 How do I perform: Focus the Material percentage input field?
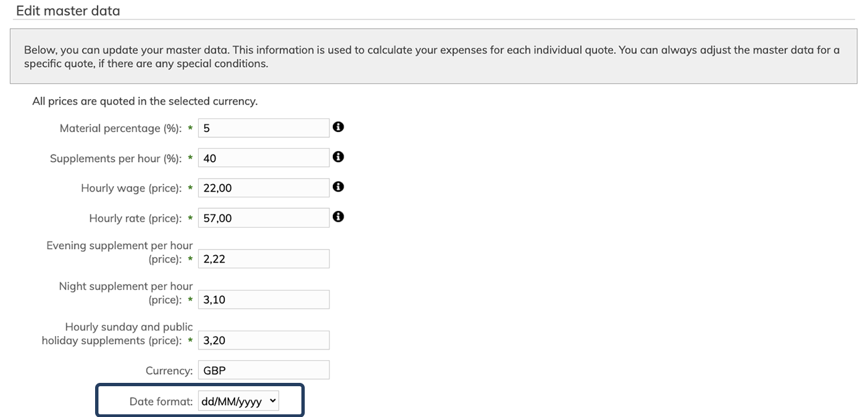click(x=264, y=128)
